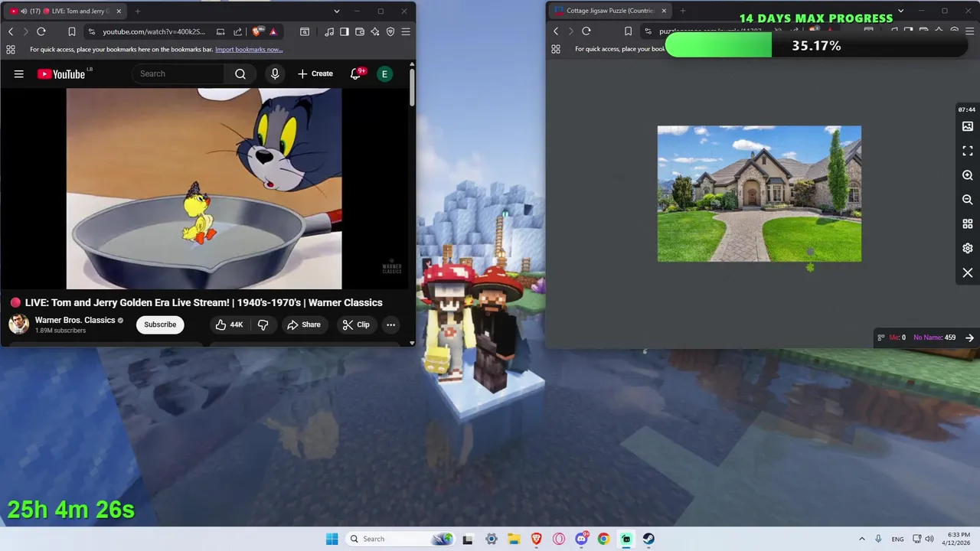Open puzzle image preview icon
Screen dimensions: 980x551
pos(968,126)
